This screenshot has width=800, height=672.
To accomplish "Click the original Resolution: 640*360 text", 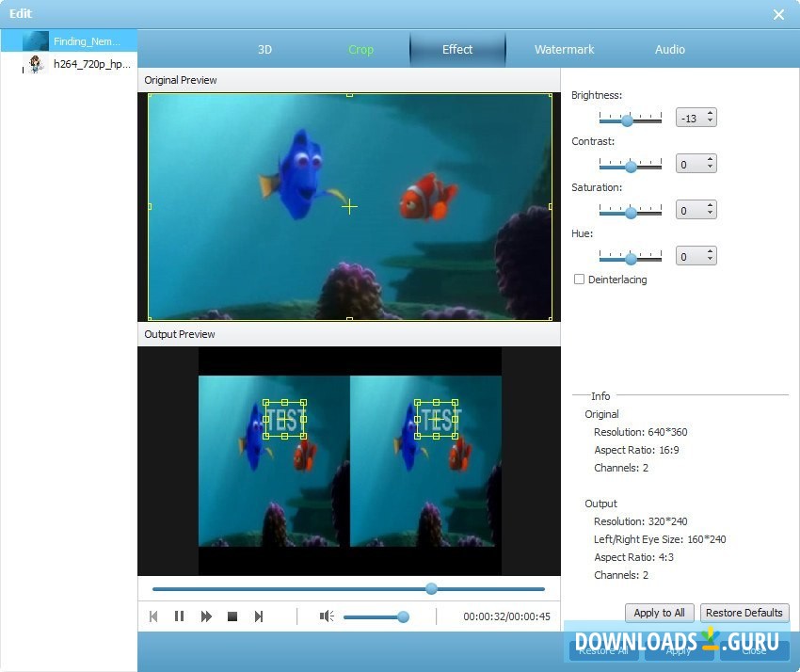I will pos(640,432).
